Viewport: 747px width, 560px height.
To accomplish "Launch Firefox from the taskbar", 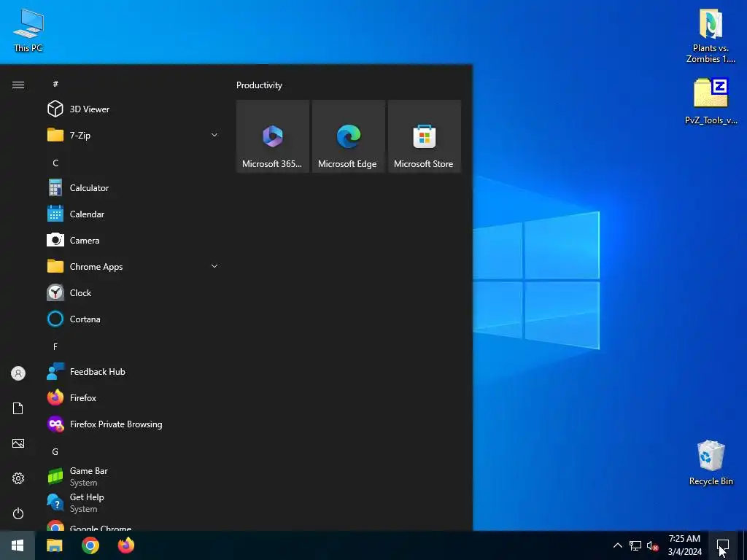I will tap(126, 545).
